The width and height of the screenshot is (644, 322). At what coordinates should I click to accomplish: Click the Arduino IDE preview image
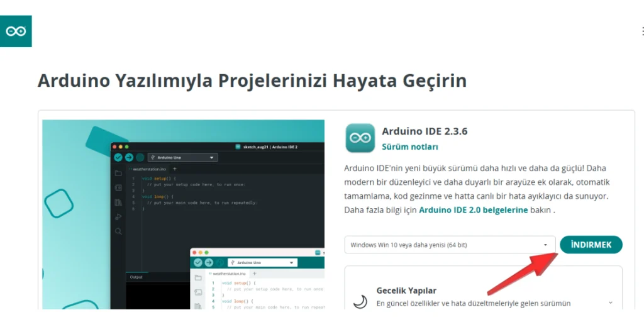pyautogui.click(x=183, y=214)
